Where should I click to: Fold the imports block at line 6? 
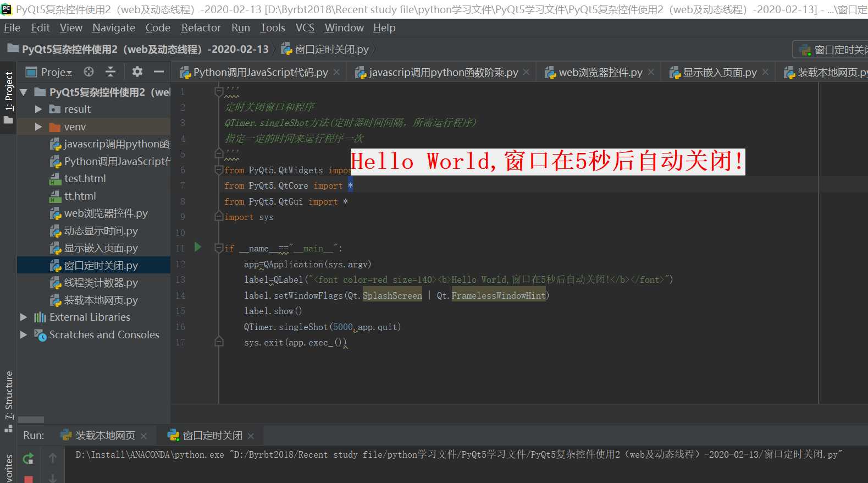coord(219,170)
